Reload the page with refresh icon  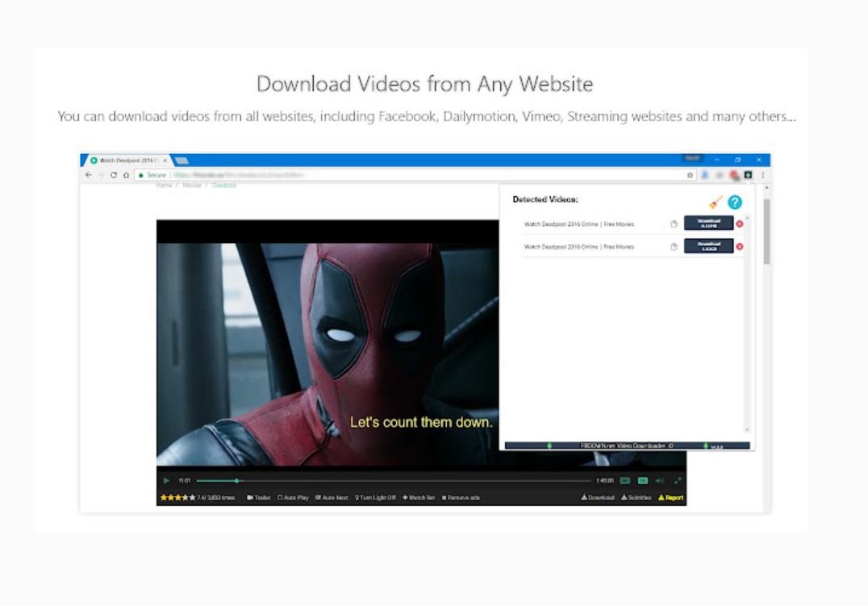click(114, 175)
